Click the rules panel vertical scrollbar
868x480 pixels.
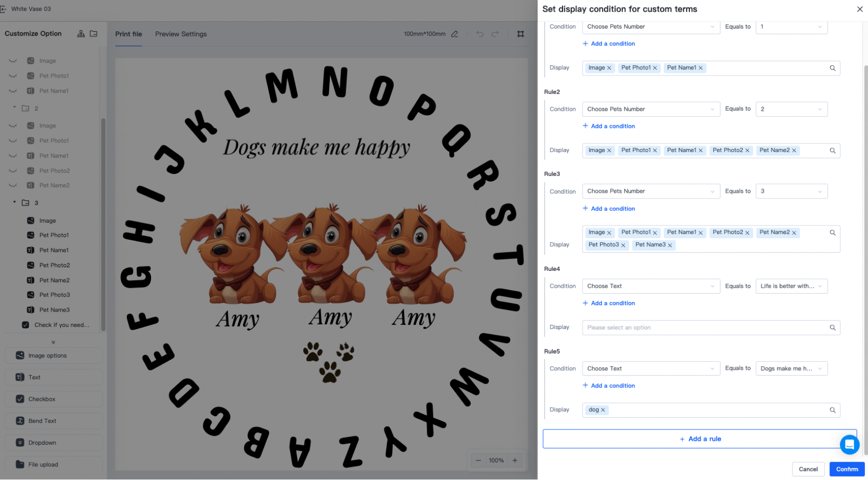tap(865, 260)
